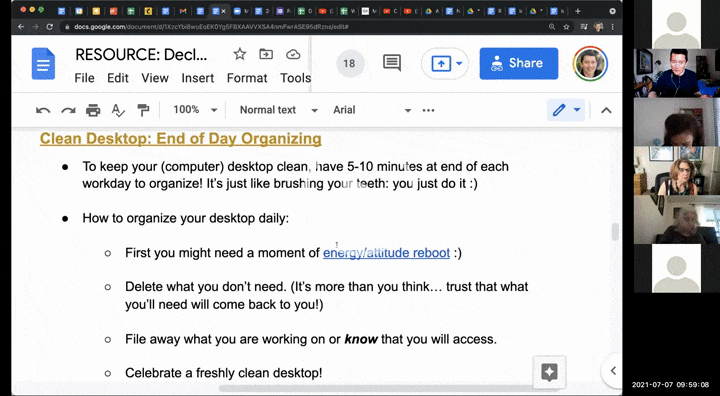
Task: Check the cloud document status icon
Action: click(x=293, y=55)
